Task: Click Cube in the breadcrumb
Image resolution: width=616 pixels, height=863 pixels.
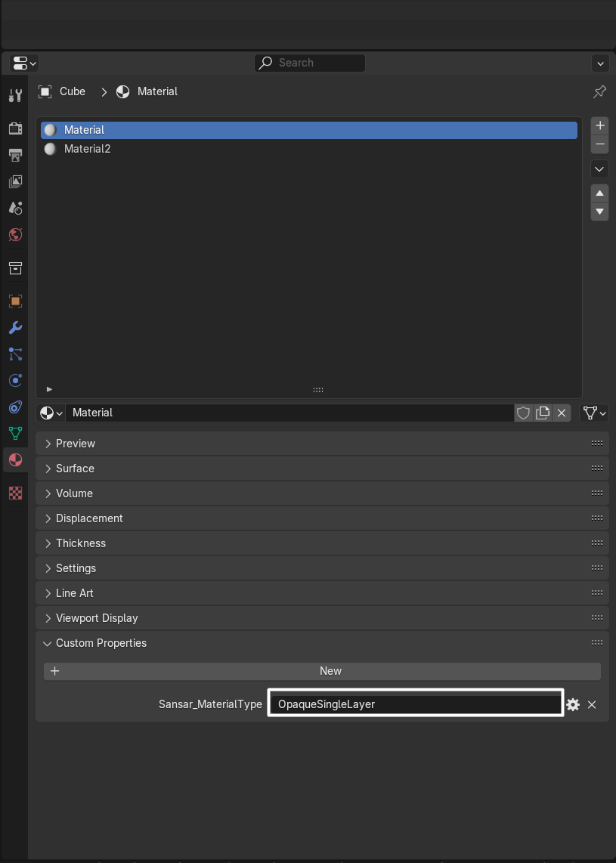Action: click(x=73, y=91)
